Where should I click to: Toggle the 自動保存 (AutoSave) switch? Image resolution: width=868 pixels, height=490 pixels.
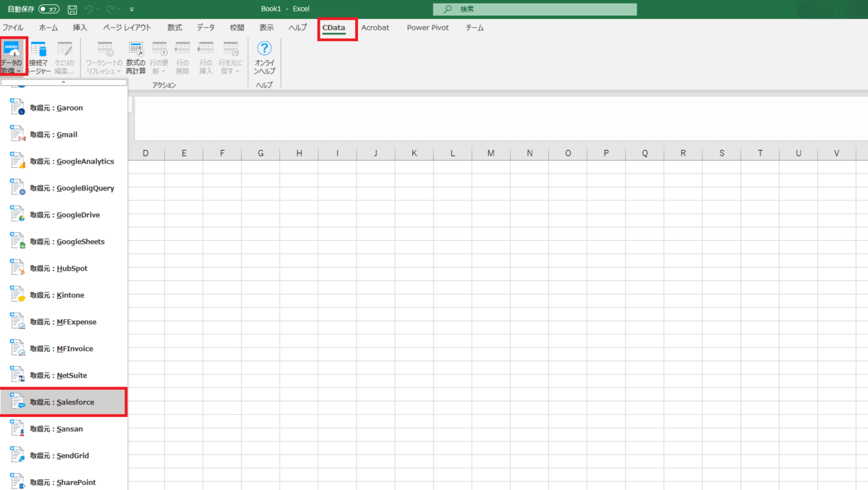click(49, 9)
